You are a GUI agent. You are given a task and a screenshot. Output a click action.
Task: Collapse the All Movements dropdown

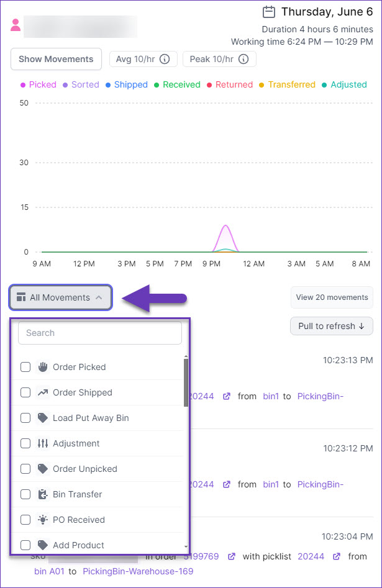pyautogui.click(x=60, y=297)
